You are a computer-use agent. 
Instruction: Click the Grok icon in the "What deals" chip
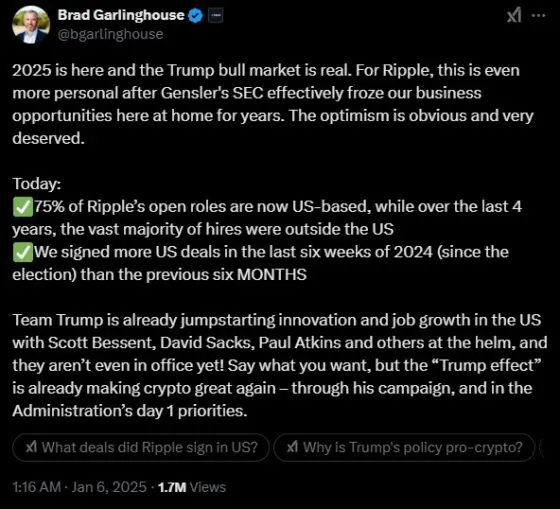pyautogui.click(x=31, y=447)
